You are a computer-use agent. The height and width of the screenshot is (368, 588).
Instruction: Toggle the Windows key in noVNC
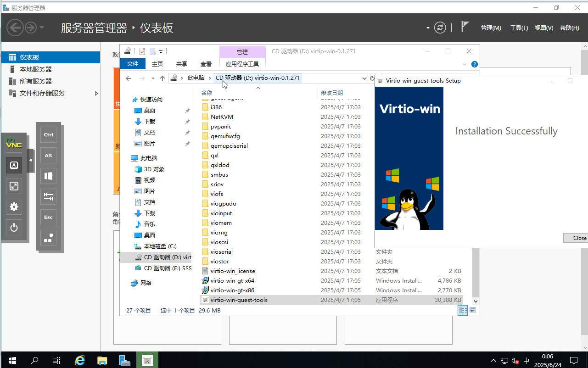point(48,176)
